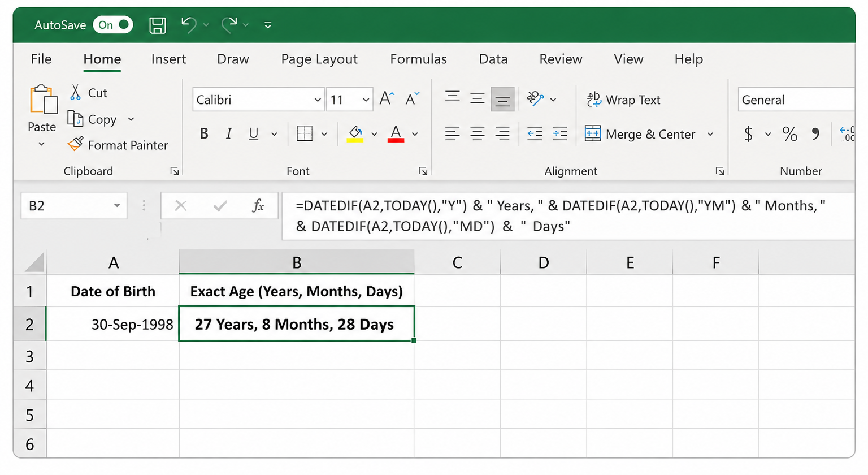Screen dimensions: 868x475
Task: Open the File tab
Action: point(41,59)
